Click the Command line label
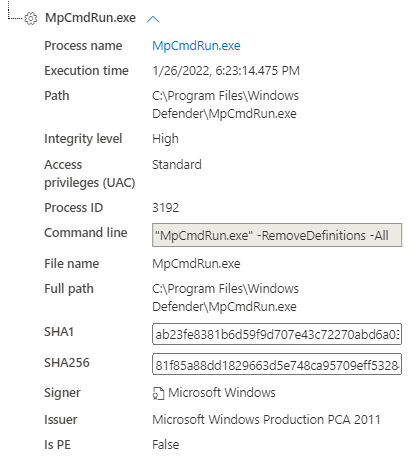Viewport: 408px width, 464px height. pos(86,233)
